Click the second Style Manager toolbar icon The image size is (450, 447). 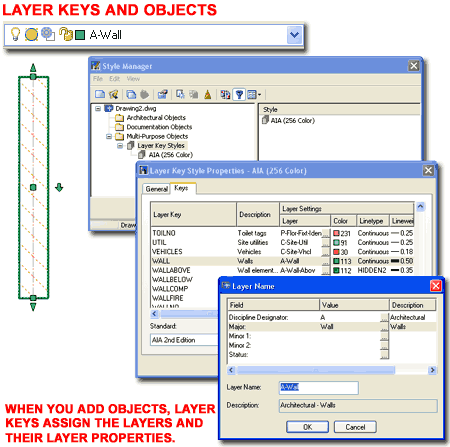pyautogui.click(x=114, y=94)
